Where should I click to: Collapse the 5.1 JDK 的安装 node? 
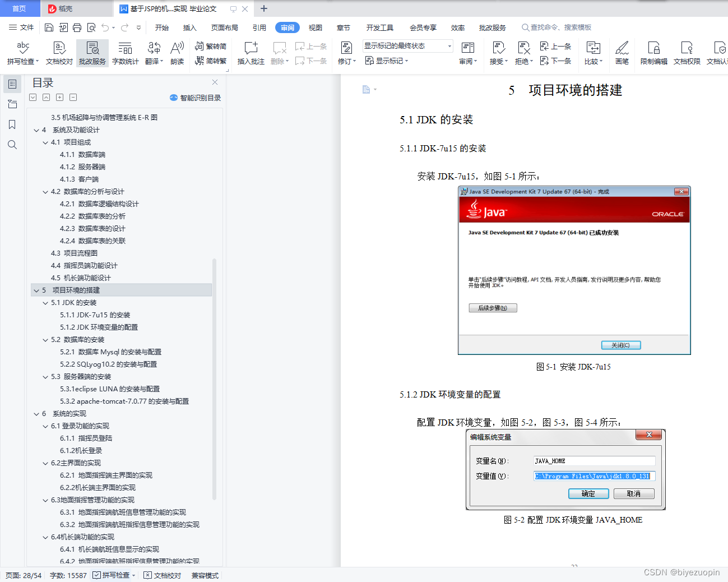click(x=45, y=303)
